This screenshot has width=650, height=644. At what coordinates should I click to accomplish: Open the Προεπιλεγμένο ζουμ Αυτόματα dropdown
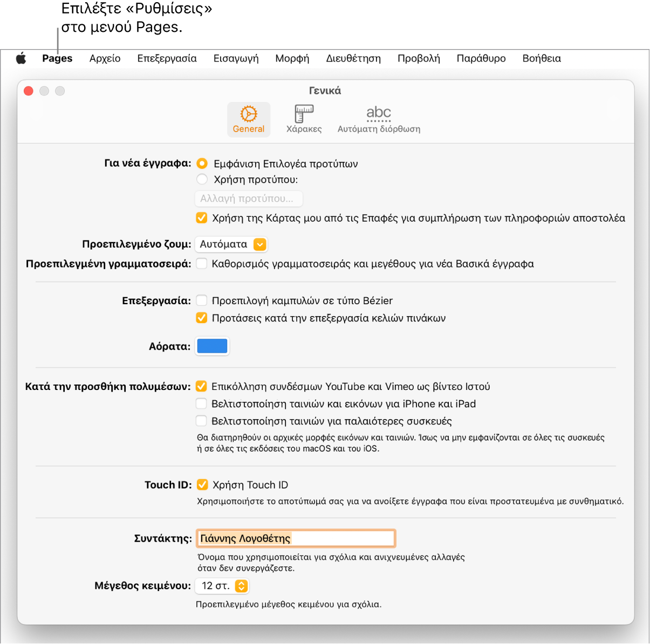[231, 244]
